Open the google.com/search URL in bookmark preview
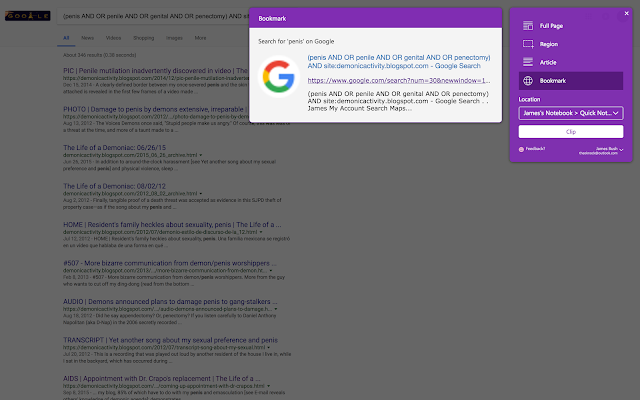640x400 pixels. (x=399, y=80)
